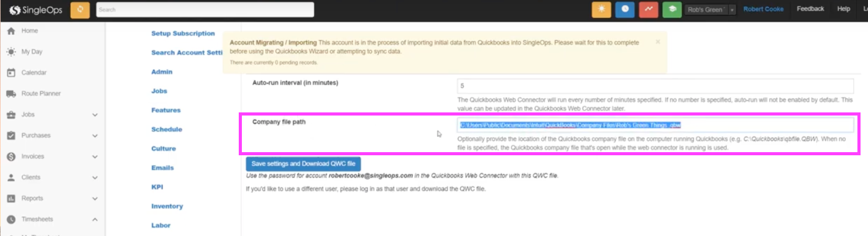This screenshot has width=868, height=236.
Task: Click the Timesheets clock icon in sidebar
Action: click(x=11, y=219)
